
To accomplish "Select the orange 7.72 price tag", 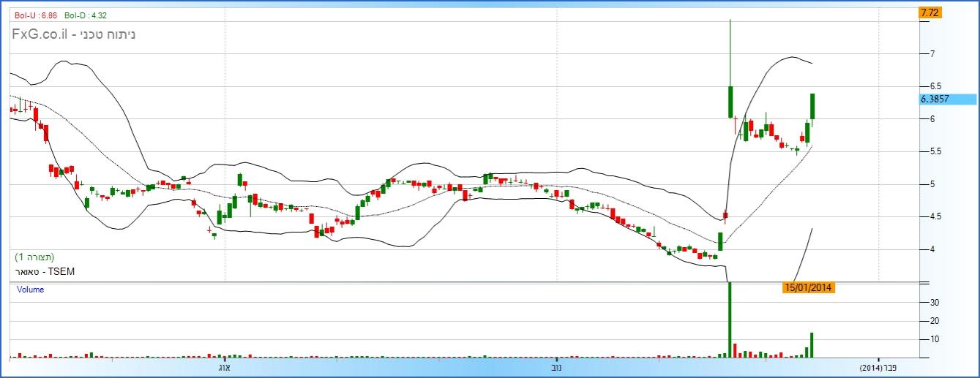I will (929, 12).
